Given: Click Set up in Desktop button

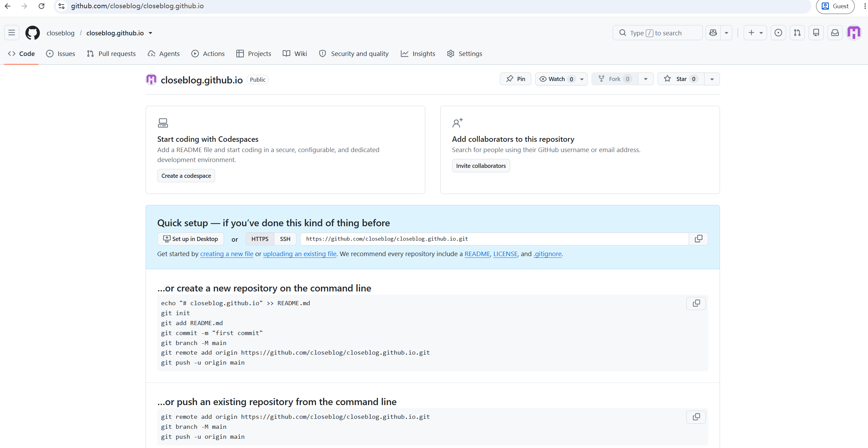Looking at the screenshot, I should point(191,239).
